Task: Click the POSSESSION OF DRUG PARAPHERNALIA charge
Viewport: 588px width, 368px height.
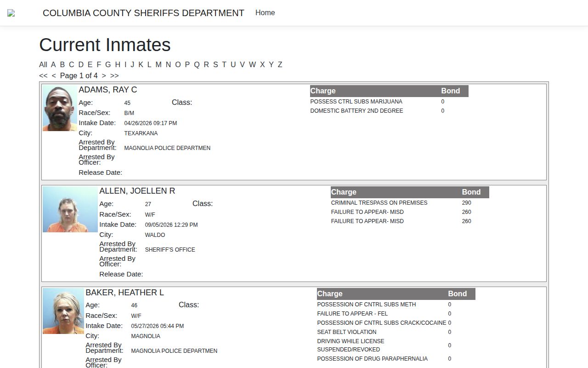Action: coord(373,359)
